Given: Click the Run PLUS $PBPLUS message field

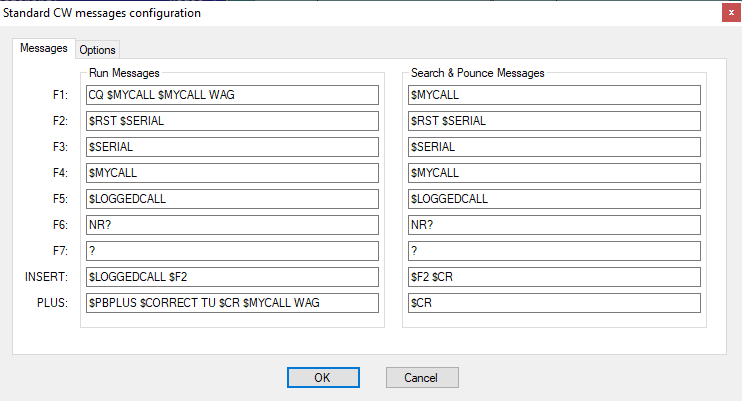Looking at the screenshot, I should [x=232, y=303].
